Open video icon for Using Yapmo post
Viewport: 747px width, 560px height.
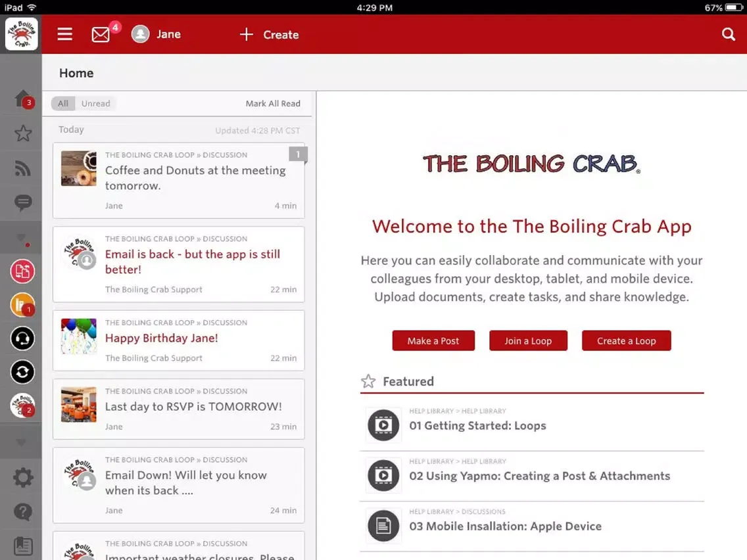coord(383,475)
